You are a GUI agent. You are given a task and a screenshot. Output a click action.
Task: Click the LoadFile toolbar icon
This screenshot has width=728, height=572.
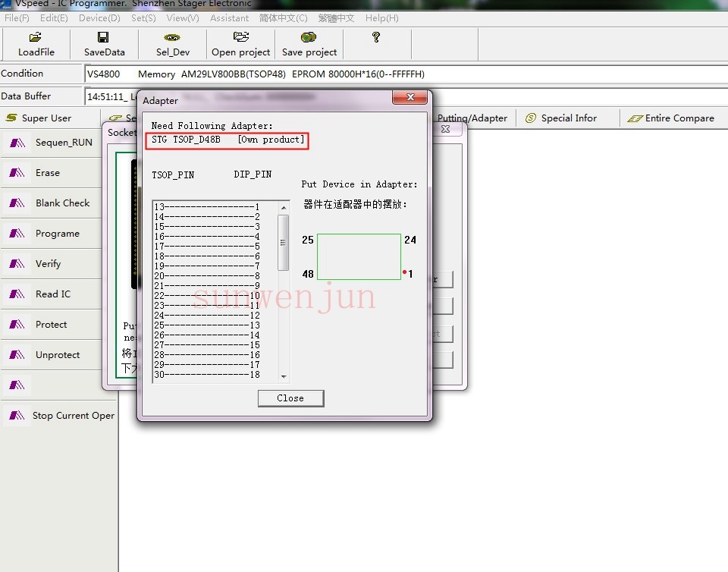pyautogui.click(x=36, y=38)
